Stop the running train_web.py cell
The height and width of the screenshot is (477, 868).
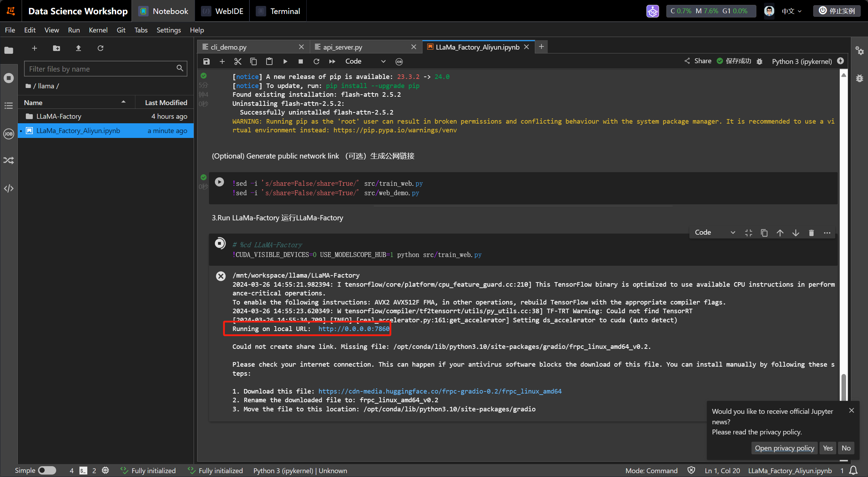click(220, 243)
